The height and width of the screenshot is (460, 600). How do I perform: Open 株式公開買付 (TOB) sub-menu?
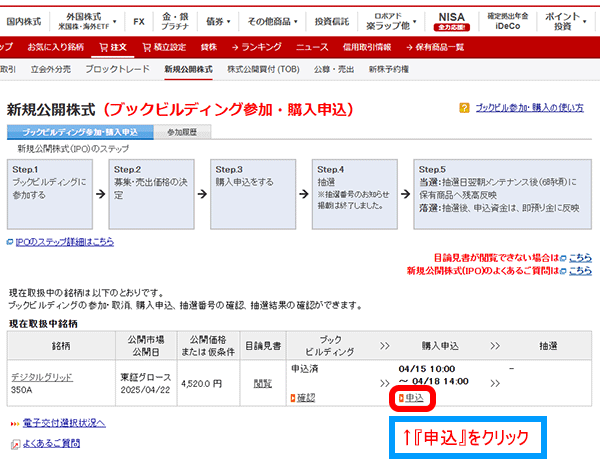[x=263, y=69]
